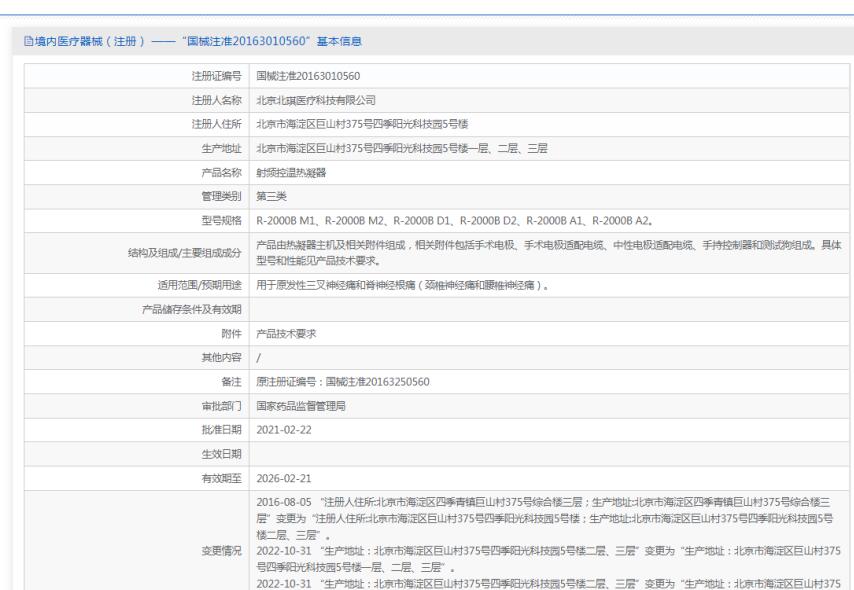Image resolution: width=854 pixels, height=590 pixels.
Task: Click the 结构及组成/主要组成成分 label
Action: coord(185,253)
